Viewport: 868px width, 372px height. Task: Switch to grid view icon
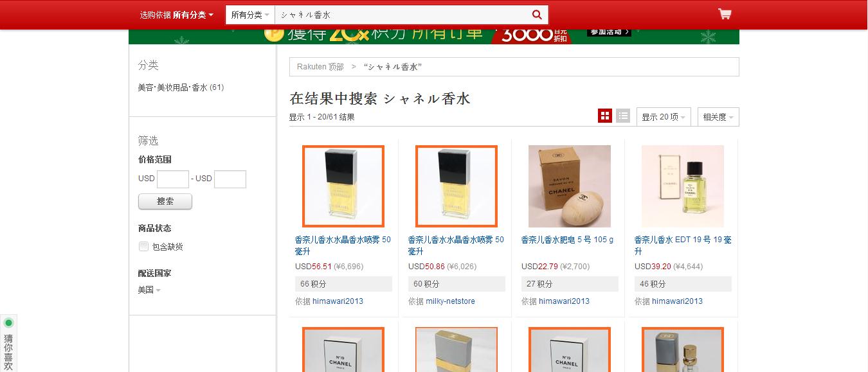[x=604, y=116]
